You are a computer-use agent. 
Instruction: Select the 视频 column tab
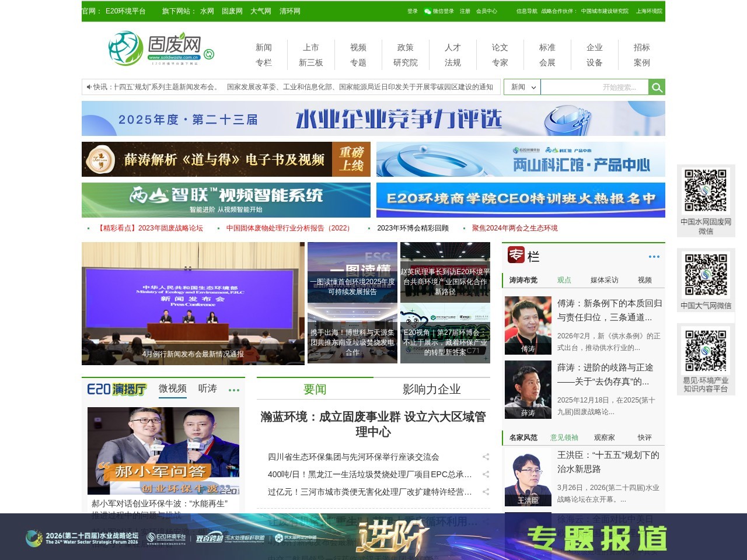click(x=645, y=280)
